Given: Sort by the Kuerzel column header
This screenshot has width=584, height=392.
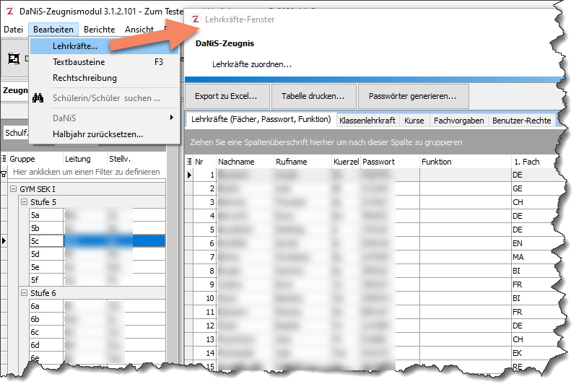Looking at the screenshot, I should click(346, 162).
